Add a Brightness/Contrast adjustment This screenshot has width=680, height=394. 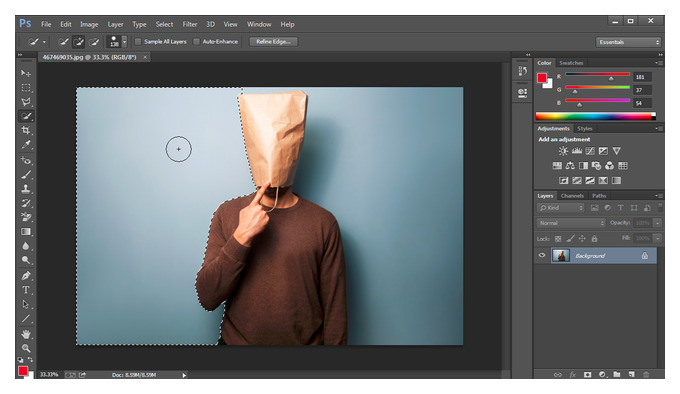click(x=563, y=151)
